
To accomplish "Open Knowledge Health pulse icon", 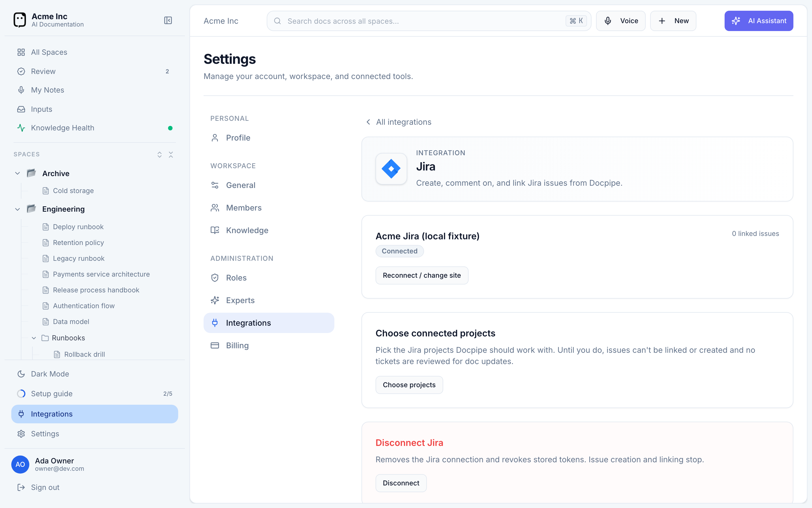I will 21,128.
